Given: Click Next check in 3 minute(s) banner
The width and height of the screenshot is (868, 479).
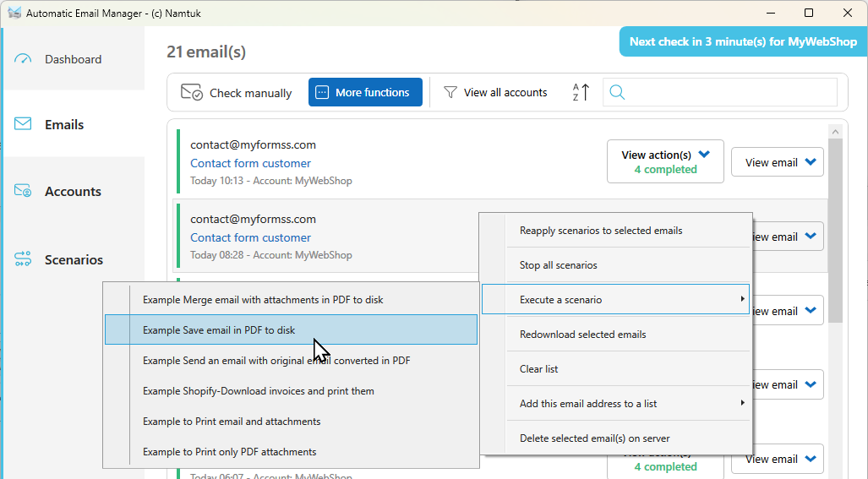Looking at the screenshot, I should tap(743, 41).
